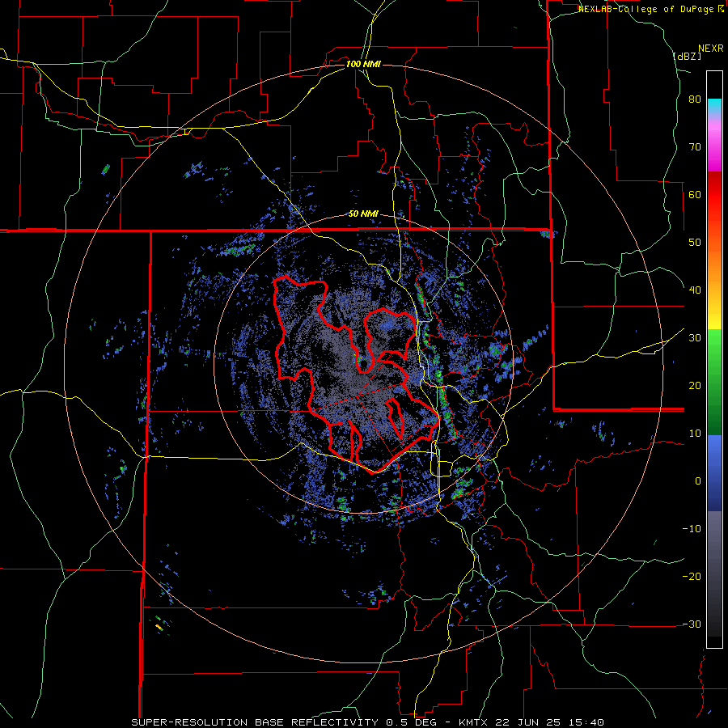Click the 50 dBZ scale value
Viewport: 728px width, 728px height.
point(695,243)
